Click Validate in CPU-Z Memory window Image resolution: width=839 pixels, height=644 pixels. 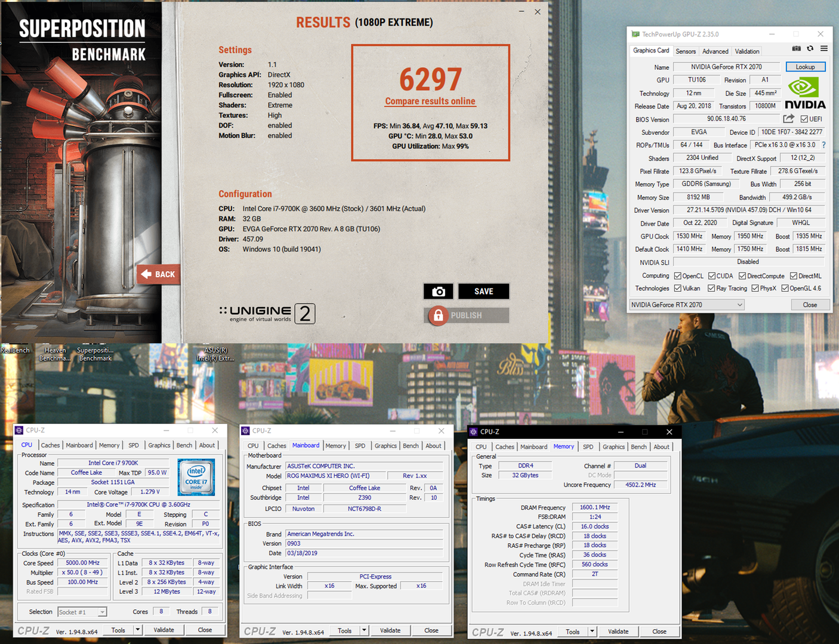618,631
